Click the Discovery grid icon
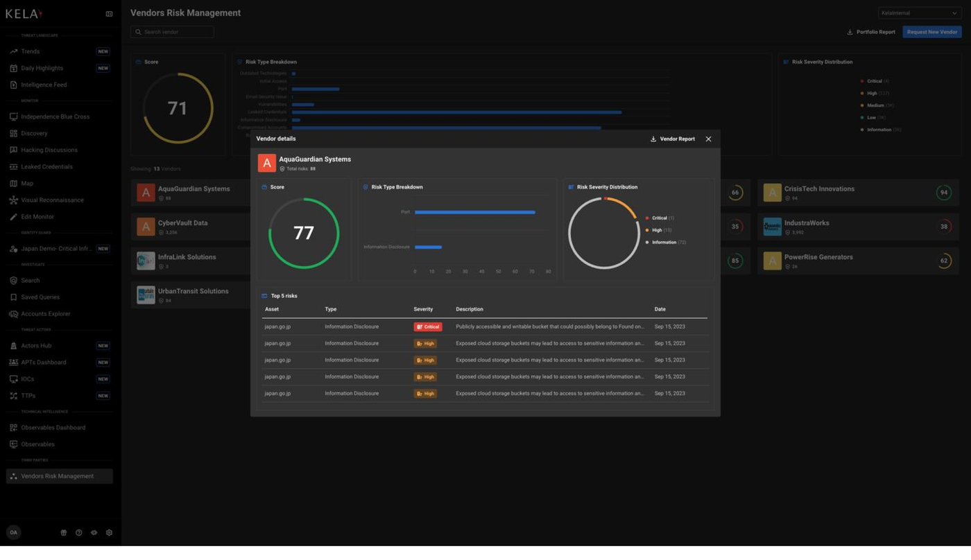The width and height of the screenshot is (971, 560). [13, 133]
